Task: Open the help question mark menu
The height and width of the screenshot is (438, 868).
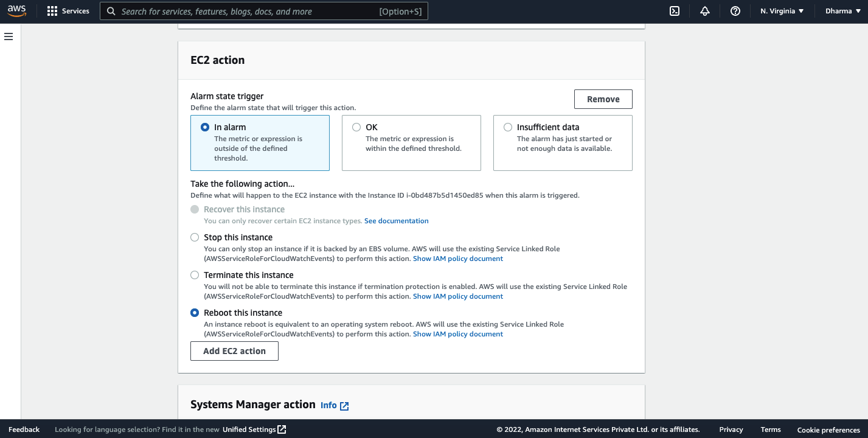Action: pyautogui.click(x=735, y=11)
